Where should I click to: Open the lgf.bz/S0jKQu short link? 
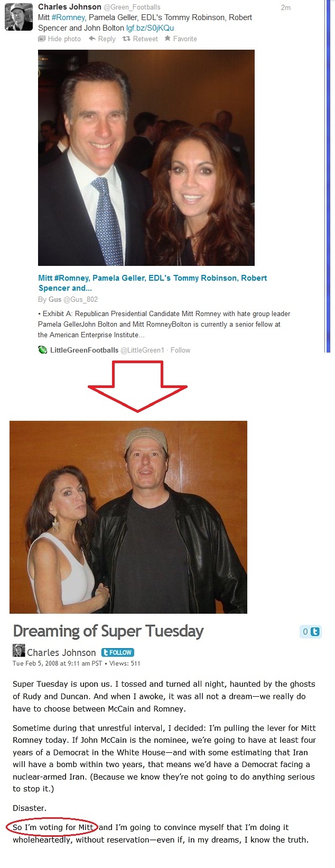point(150,27)
